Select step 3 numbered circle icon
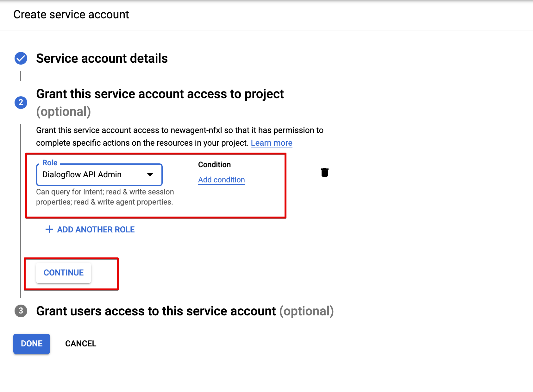 [21, 311]
